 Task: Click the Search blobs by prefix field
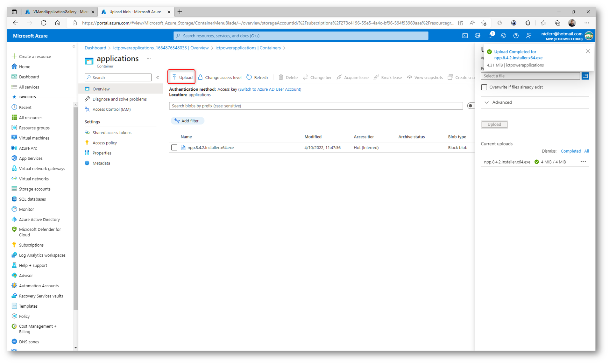[316, 106]
